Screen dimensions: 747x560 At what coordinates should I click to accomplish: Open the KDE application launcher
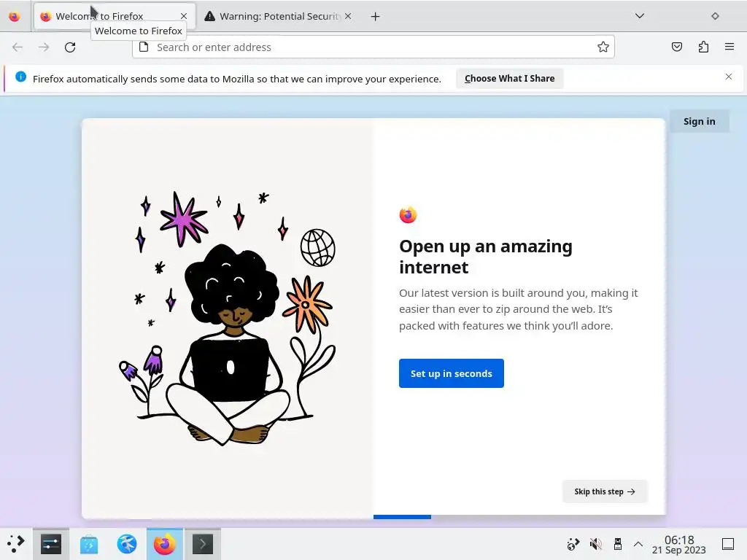(x=16, y=544)
